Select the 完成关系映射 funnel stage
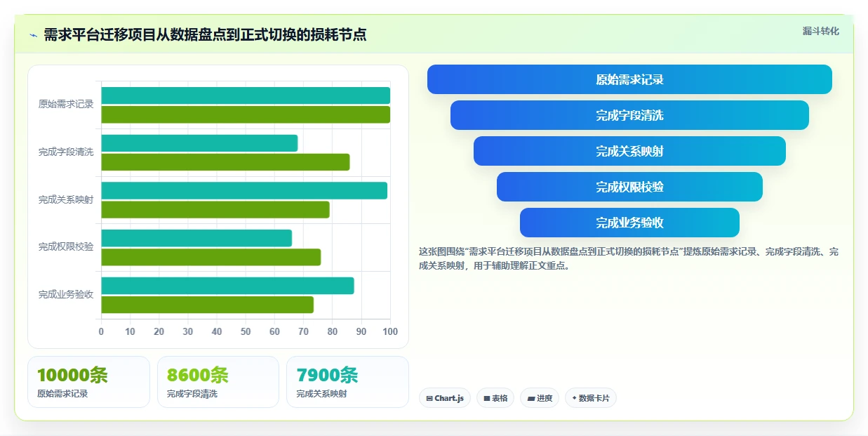The image size is (868, 436). tap(629, 151)
